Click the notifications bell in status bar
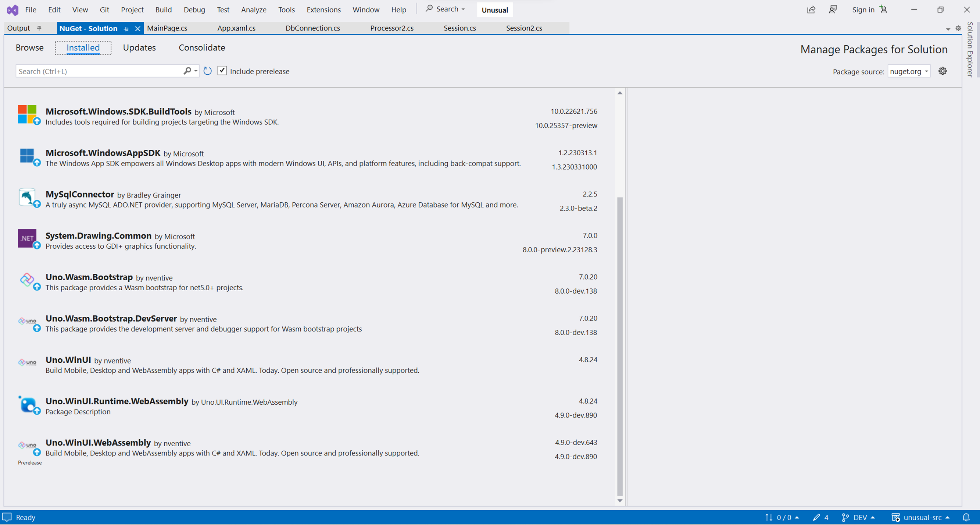980x525 pixels. tap(967, 517)
